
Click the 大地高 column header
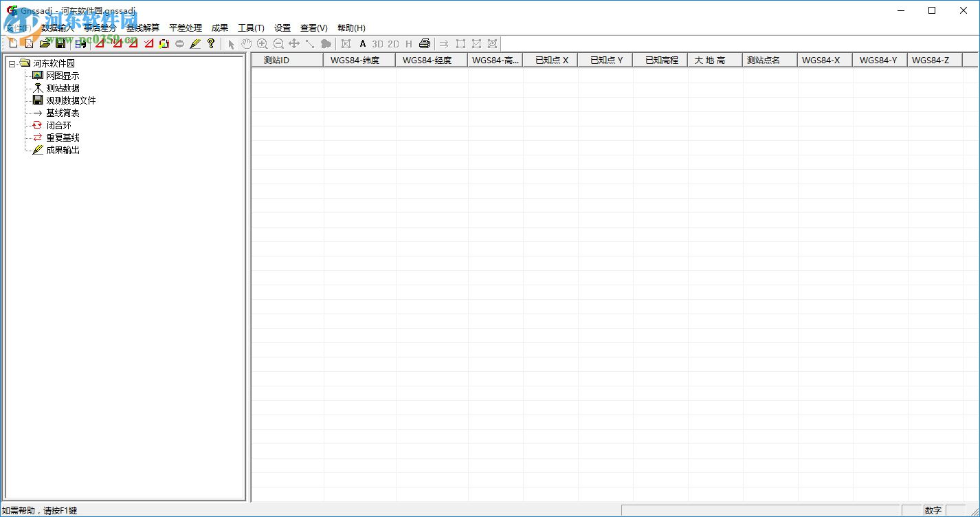[715, 60]
